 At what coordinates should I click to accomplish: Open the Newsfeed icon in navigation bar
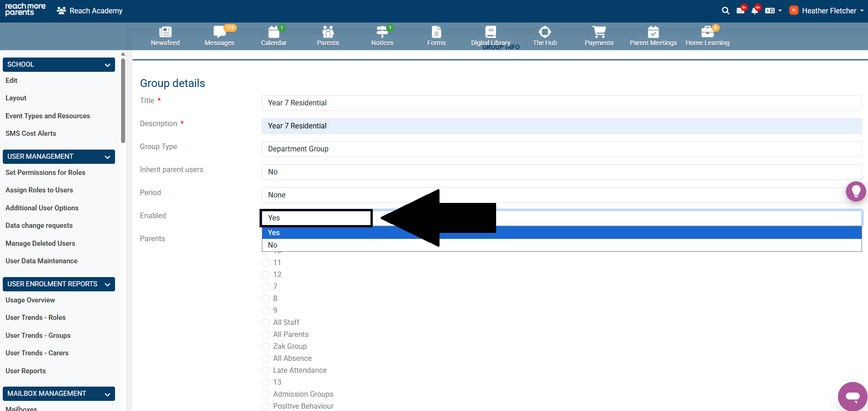tap(165, 32)
